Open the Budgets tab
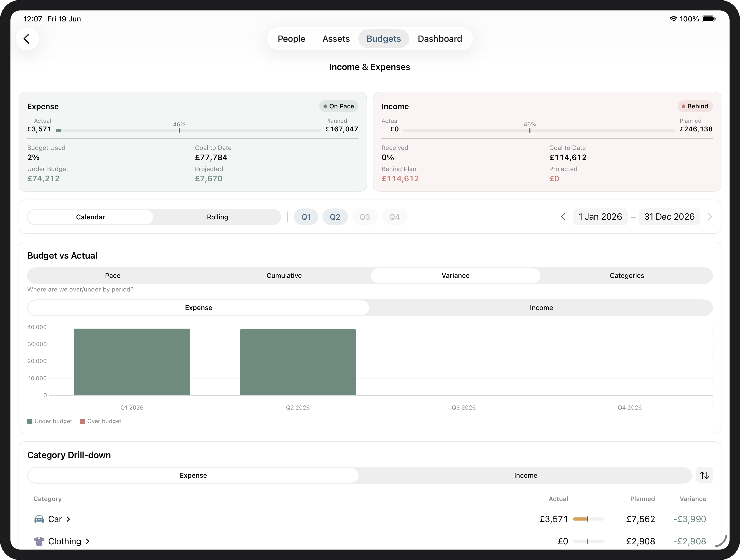The height and width of the screenshot is (560, 740). [383, 39]
